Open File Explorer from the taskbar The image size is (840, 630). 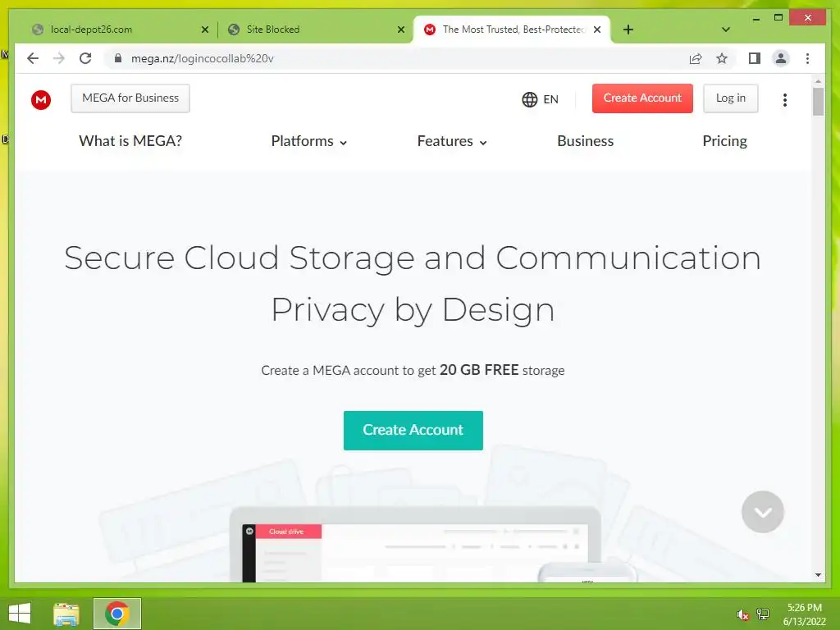pyautogui.click(x=66, y=614)
